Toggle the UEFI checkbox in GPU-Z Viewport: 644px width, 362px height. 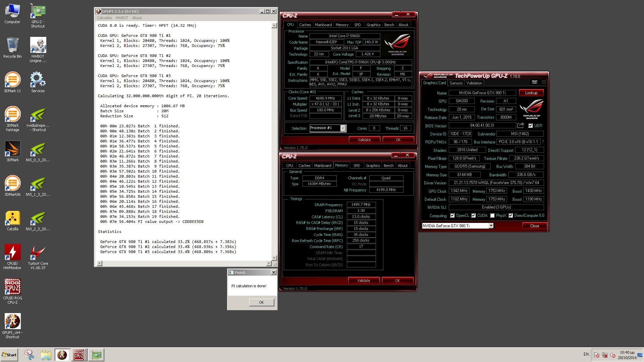click(530, 126)
